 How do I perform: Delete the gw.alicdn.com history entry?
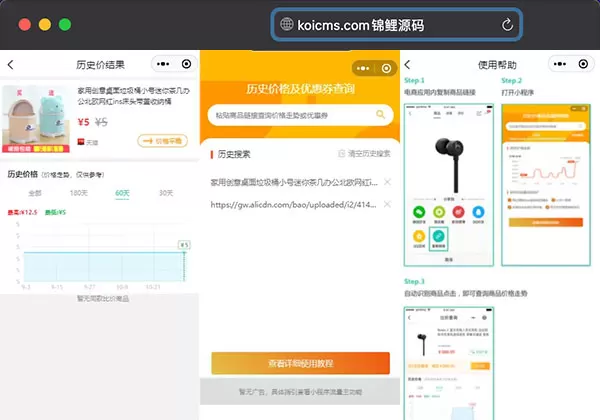387,204
